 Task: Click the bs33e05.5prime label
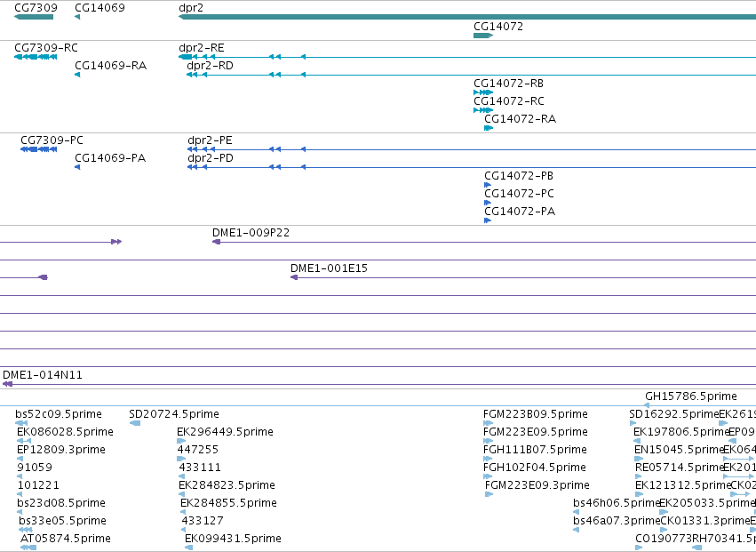tap(63, 522)
